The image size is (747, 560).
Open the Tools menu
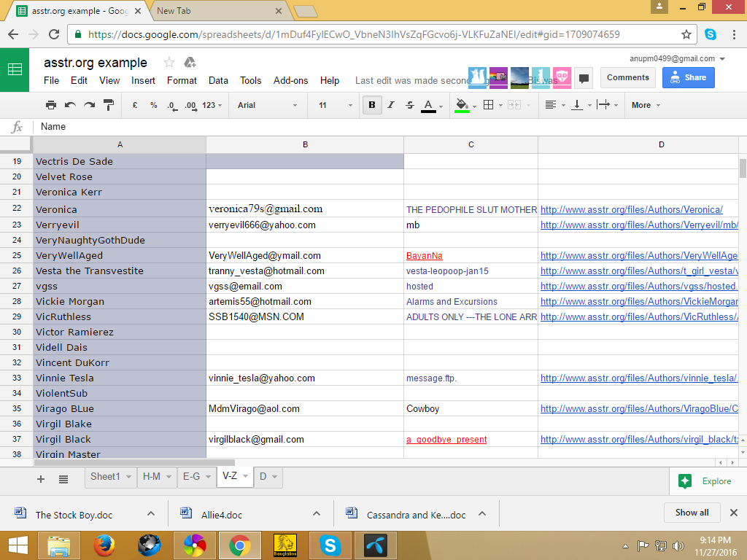click(251, 80)
